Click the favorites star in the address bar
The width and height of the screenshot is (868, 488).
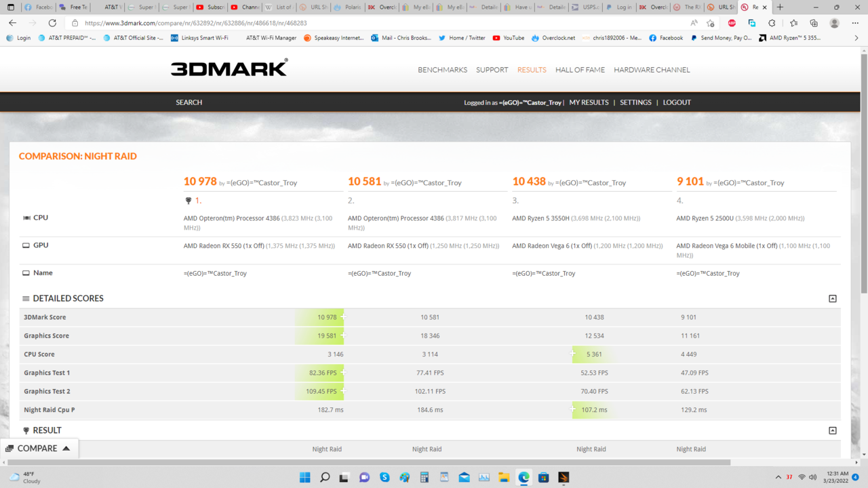point(709,22)
